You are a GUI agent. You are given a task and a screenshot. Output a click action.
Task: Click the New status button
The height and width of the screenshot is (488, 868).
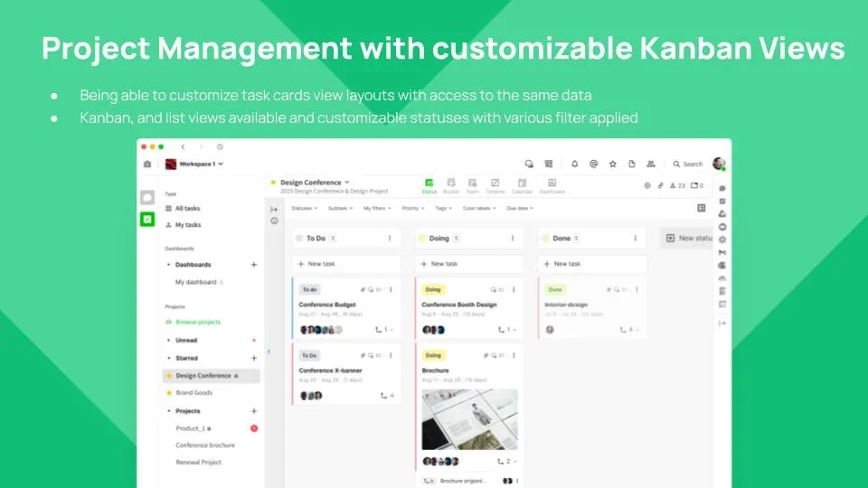tap(686, 239)
